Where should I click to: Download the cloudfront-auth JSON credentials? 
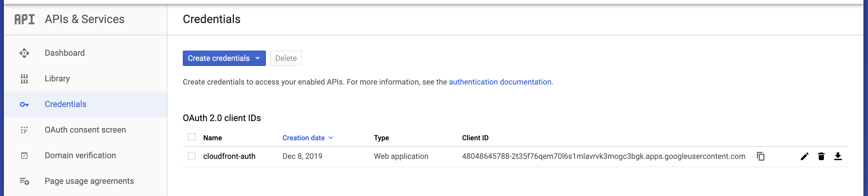[838, 157]
